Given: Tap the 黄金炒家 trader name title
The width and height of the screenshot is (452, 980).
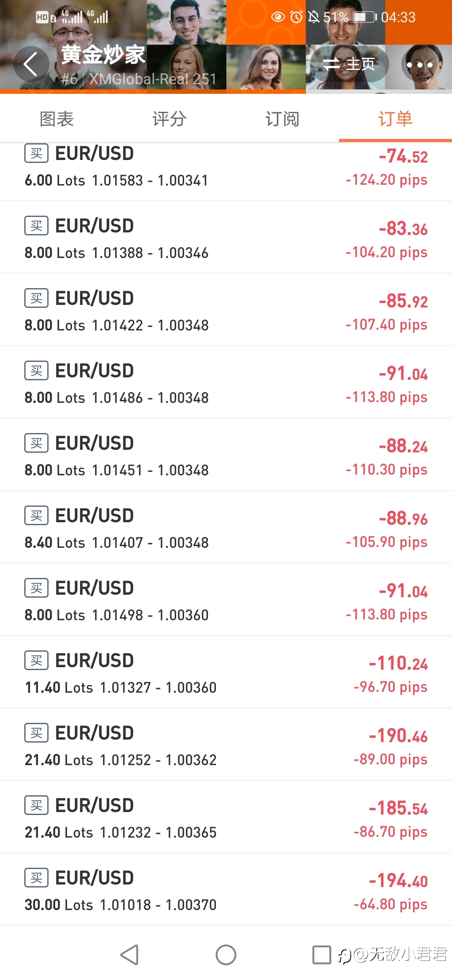Looking at the screenshot, I should point(103,55).
